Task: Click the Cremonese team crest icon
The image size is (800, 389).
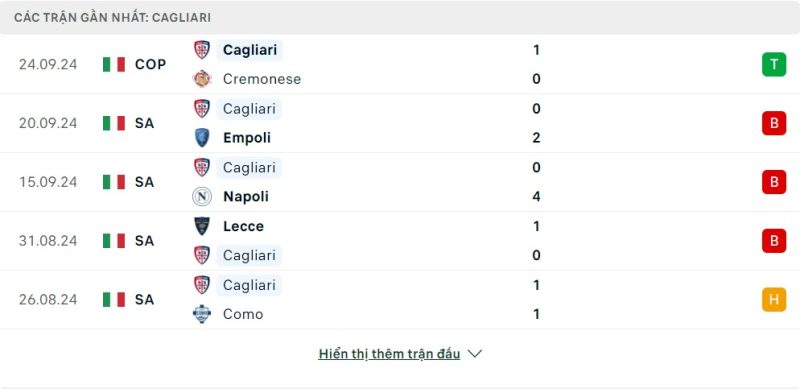Action: pos(202,79)
